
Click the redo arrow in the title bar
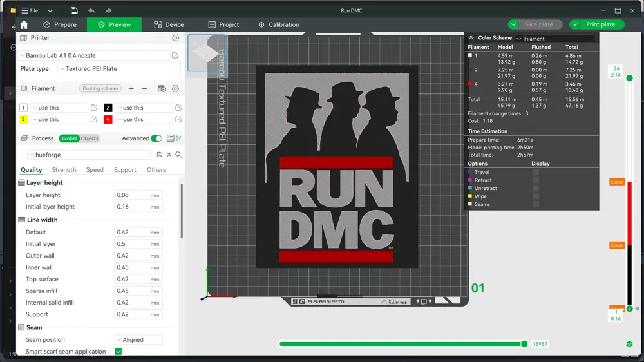(x=108, y=10)
